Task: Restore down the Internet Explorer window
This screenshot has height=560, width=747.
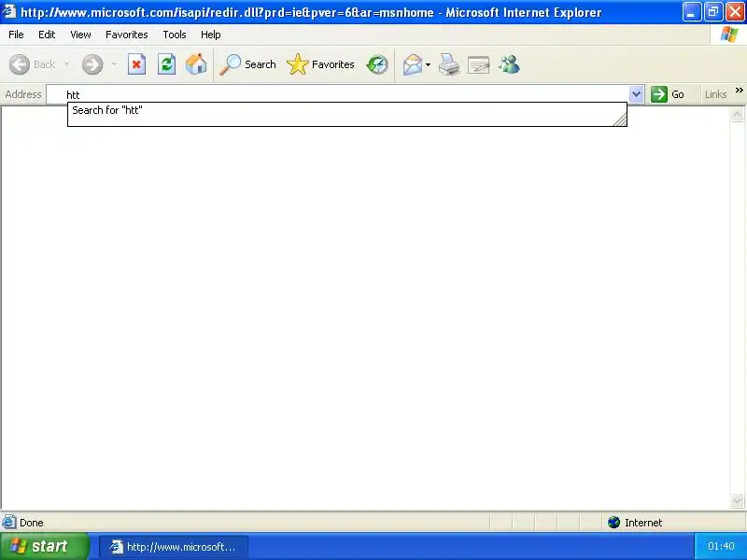Action: (713, 12)
